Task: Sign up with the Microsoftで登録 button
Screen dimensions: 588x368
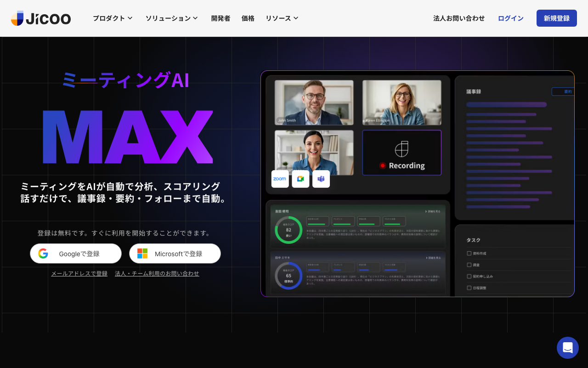Action: tap(175, 253)
